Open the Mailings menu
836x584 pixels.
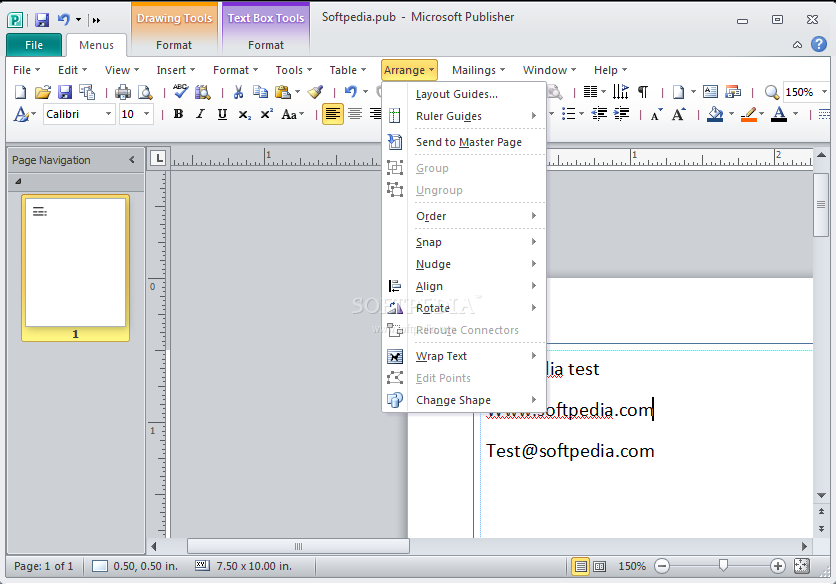(478, 70)
